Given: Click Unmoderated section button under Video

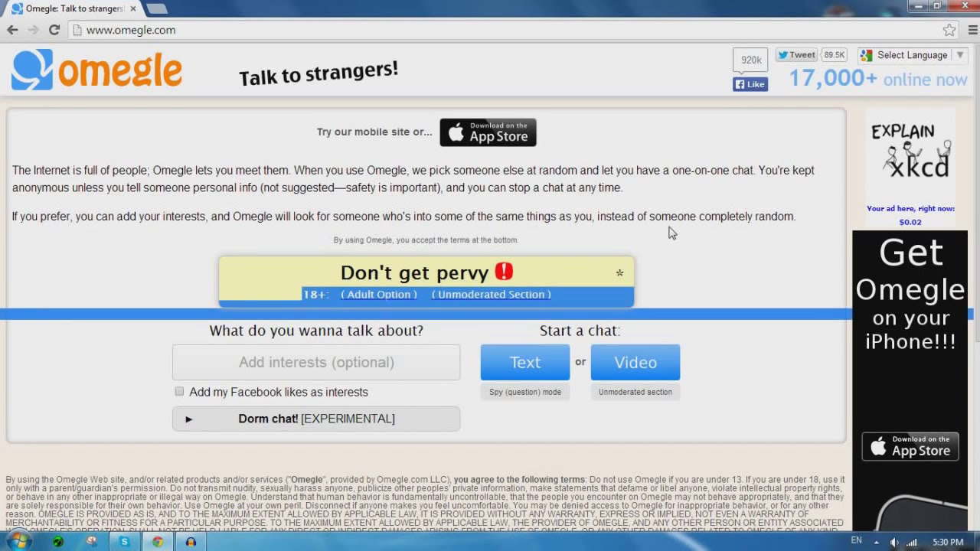Looking at the screenshot, I should 635,392.
